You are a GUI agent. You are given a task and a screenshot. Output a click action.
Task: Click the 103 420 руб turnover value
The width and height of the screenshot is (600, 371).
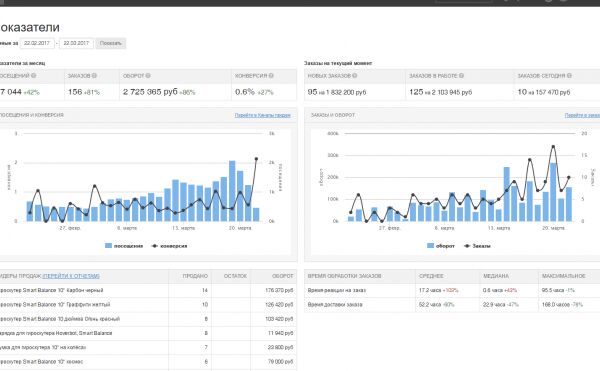(279, 319)
